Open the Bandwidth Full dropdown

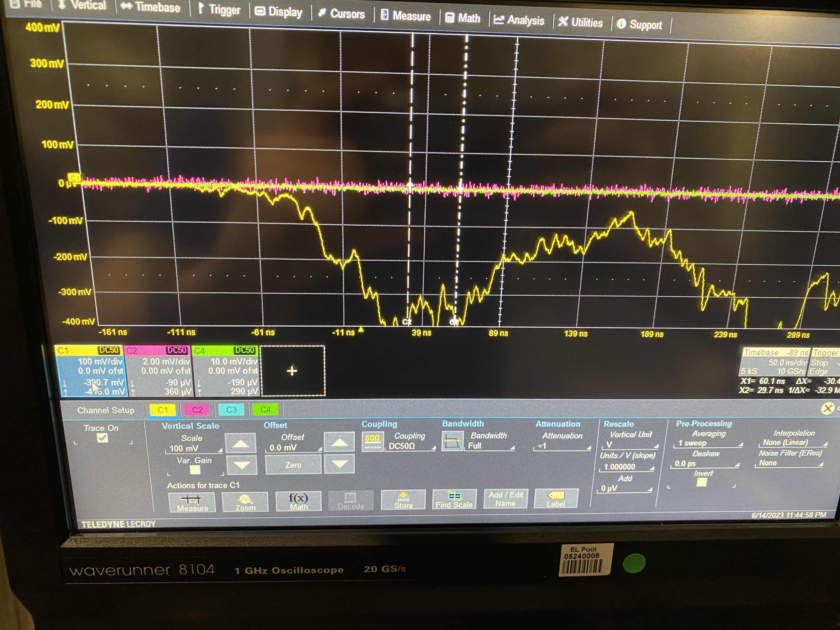(490, 446)
